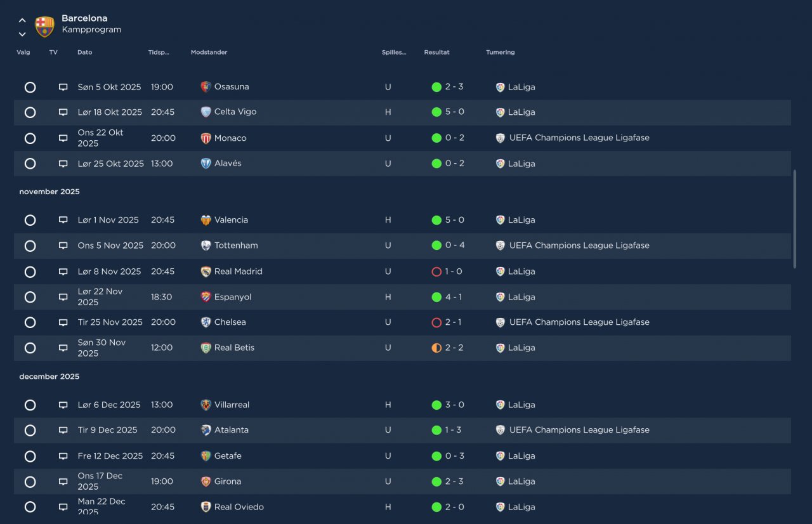Viewport: 812px width, 524px height.
Task: Open the Tottenham club badge
Action: pyautogui.click(x=206, y=246)
